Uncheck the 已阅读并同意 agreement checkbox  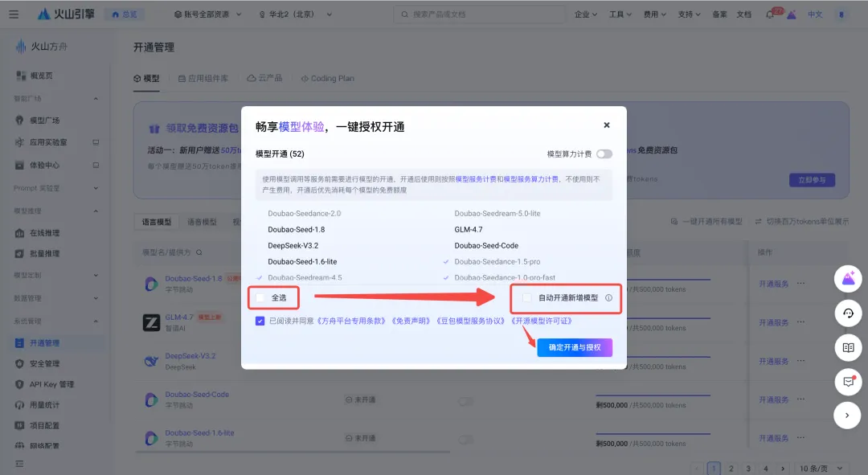click(260, 321)
